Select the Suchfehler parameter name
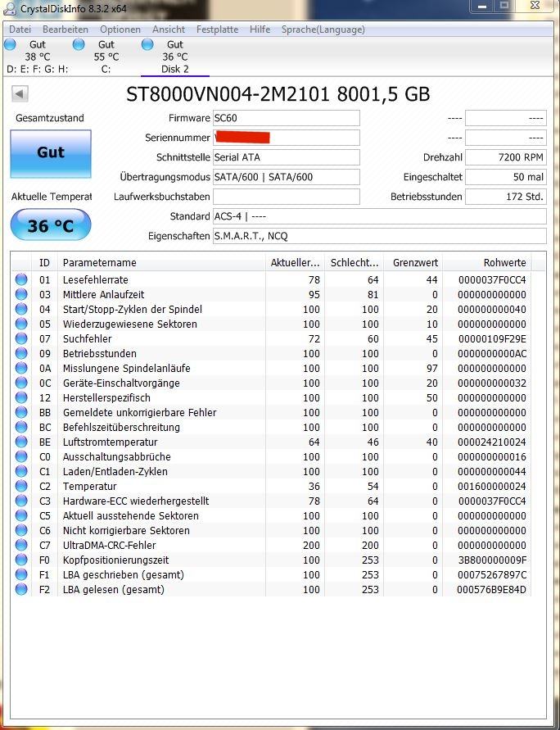This screenshot has width=560, height=730. click(87, 339)
